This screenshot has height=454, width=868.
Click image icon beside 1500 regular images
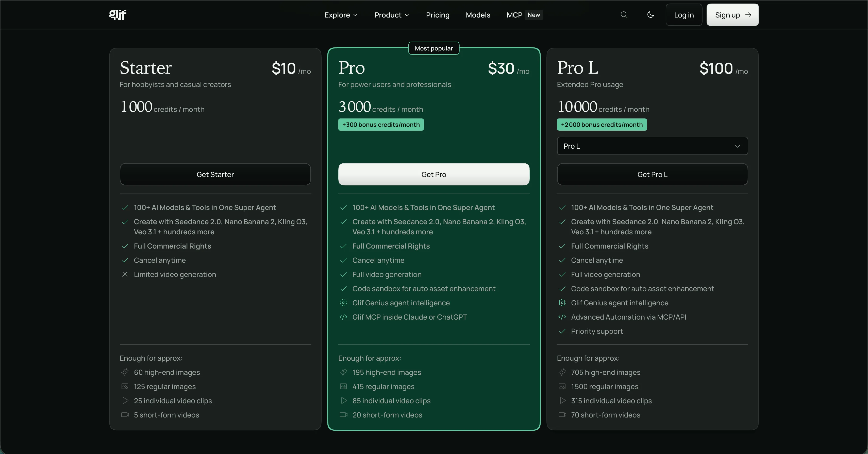pyautogui.click(x=562, y=386)
